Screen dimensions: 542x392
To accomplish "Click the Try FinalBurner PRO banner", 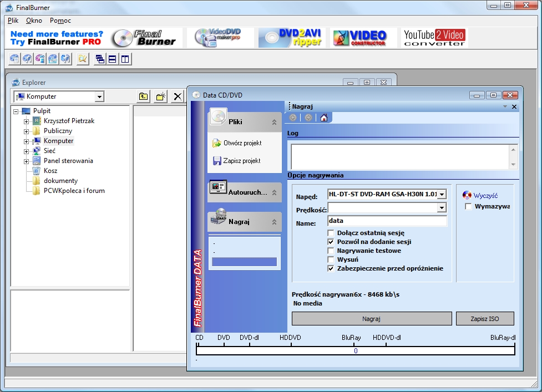I will point(57,38).
